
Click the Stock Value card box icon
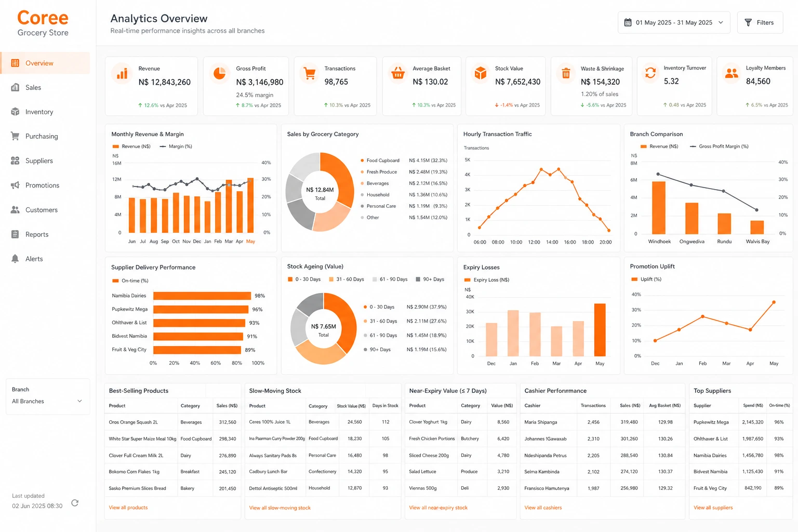(x=481, y=73)
